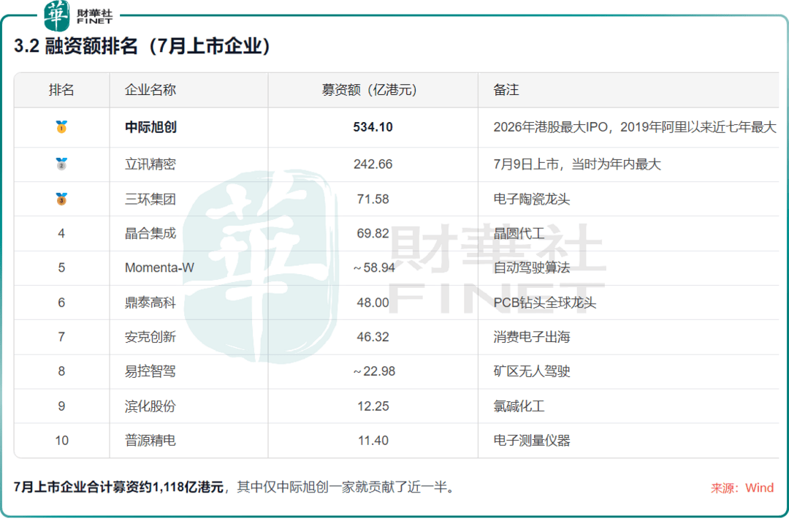Select company name Momenta-W
This screenshot has height=532, width=789.
159,267
